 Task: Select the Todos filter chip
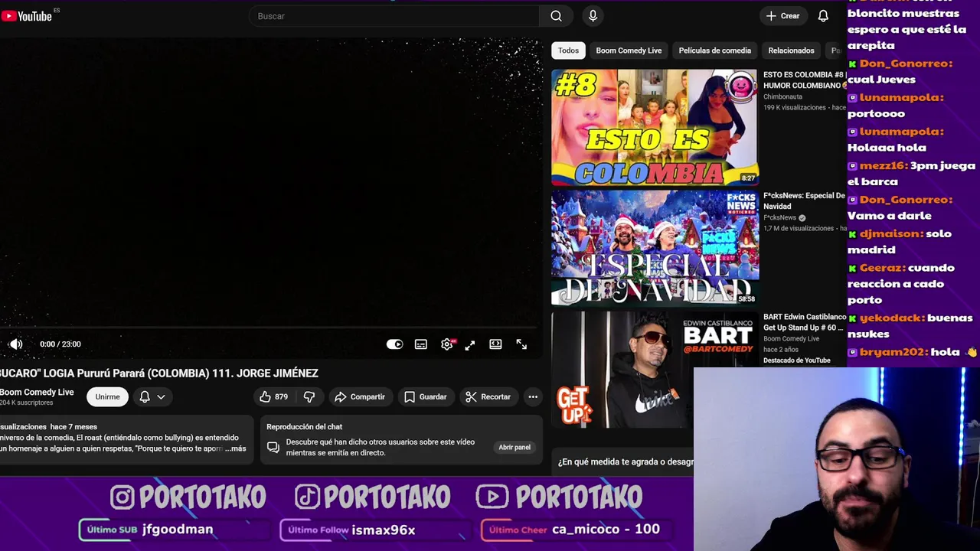[x=568, y=51]
